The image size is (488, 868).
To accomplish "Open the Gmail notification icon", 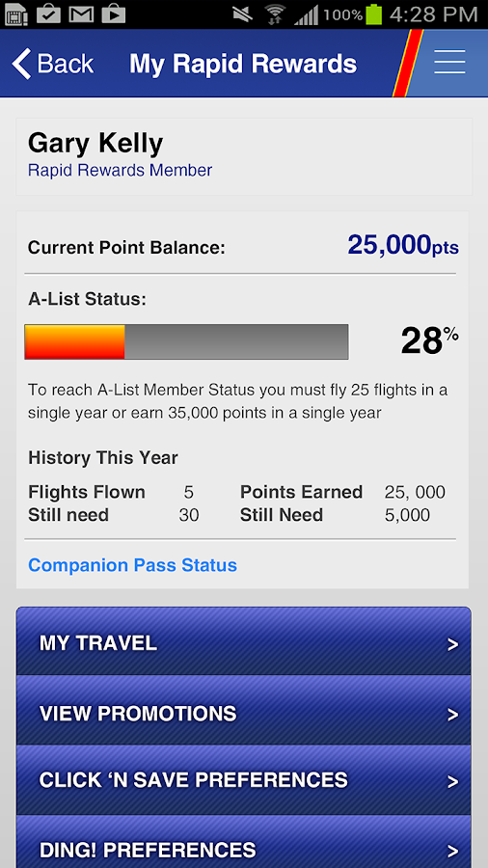I will (81, 14).
